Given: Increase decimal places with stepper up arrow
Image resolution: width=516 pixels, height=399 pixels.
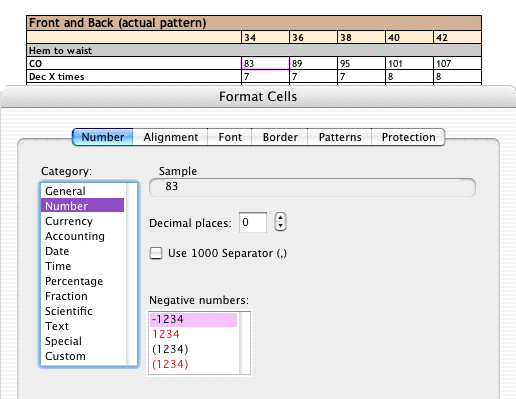Looking at the screenshot, I should 281,218.
